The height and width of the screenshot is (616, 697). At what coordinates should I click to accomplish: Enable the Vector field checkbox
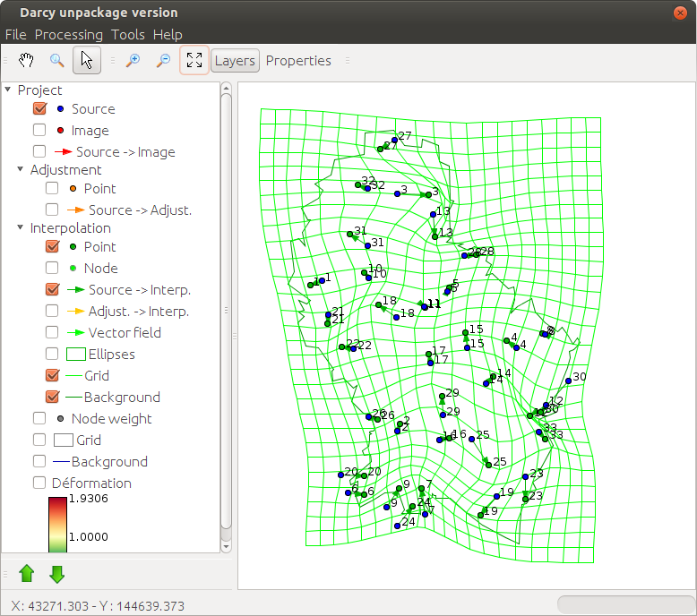click(x=52, y=333)
